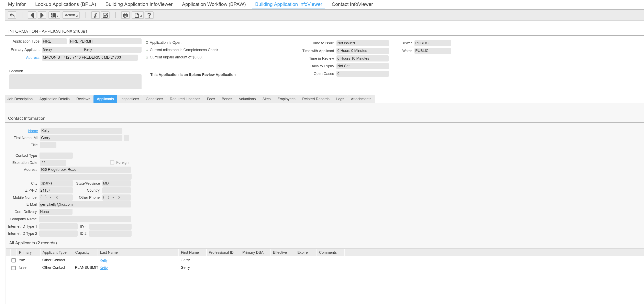Click the ZIP/PC value '21157'
644x304 pixels.
click(x=56, y=191)
